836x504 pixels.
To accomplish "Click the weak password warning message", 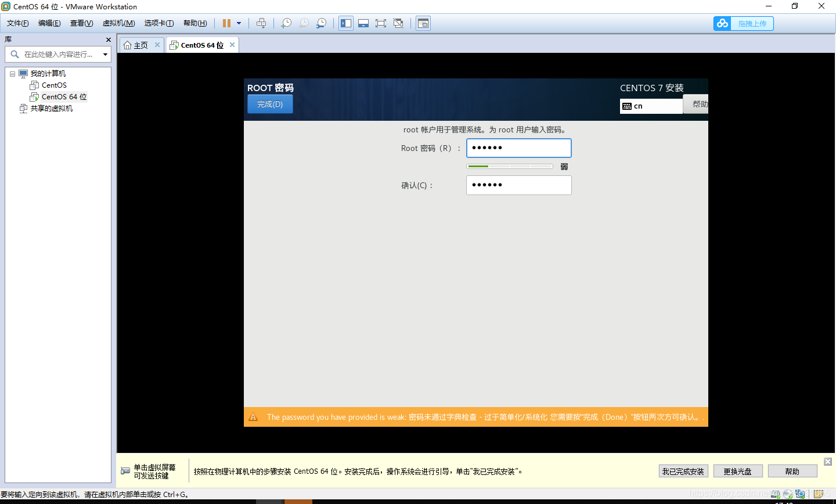I will pyautogui.click(x=486, y=417).
